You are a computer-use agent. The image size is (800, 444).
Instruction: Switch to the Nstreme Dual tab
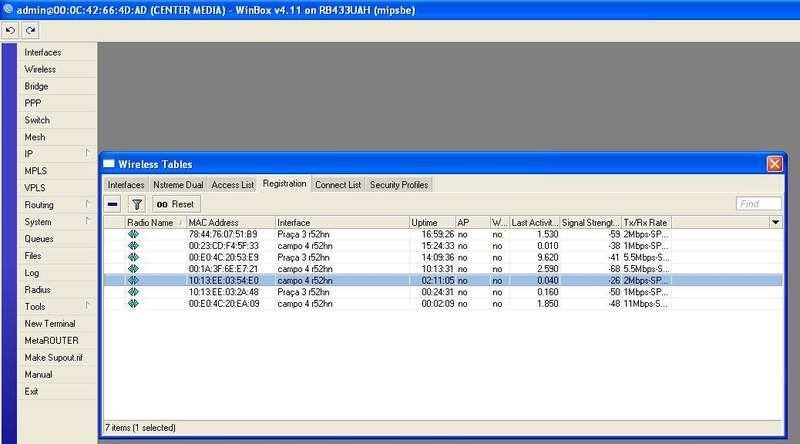point(178,185)
